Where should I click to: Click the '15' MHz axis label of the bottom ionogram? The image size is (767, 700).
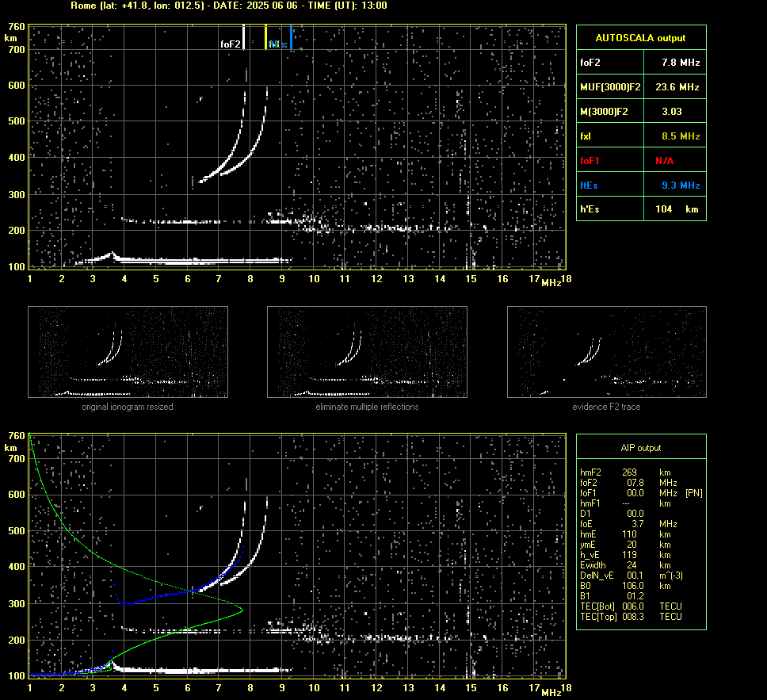471,688
